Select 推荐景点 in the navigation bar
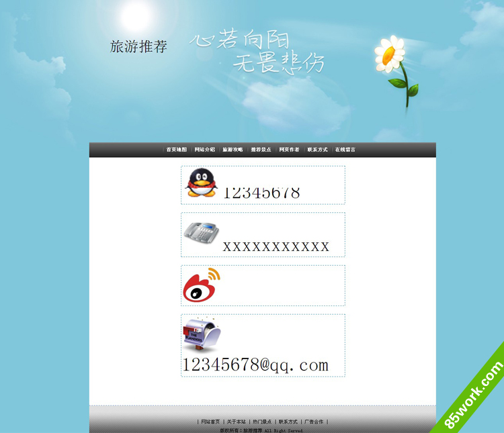This screenshot has width=504, height=433. (261, 150)
